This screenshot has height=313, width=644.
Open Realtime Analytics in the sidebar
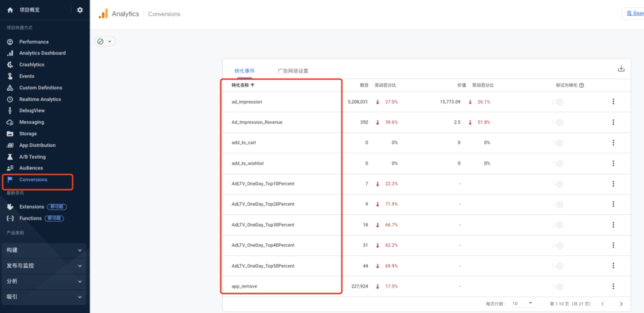40,100
